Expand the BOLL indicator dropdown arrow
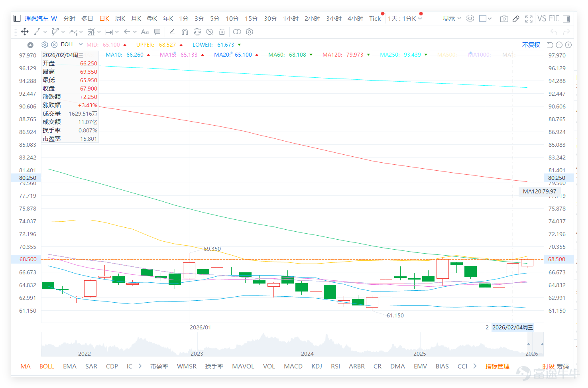Viewport: 588px width, 388px height. (x=81, y=44)
